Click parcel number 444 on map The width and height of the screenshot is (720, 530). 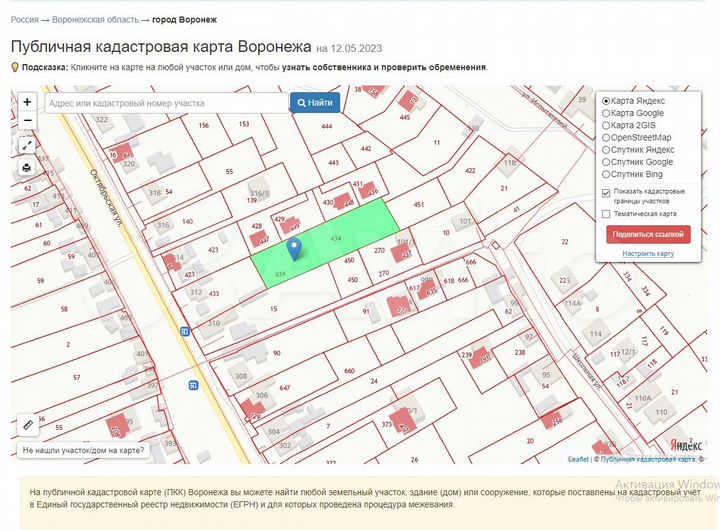tap(326, 126)
